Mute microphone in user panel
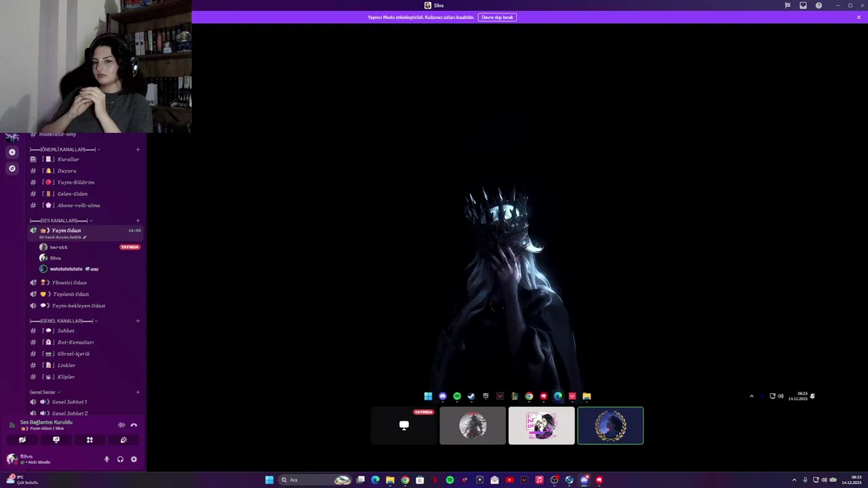 click(106, 459)
